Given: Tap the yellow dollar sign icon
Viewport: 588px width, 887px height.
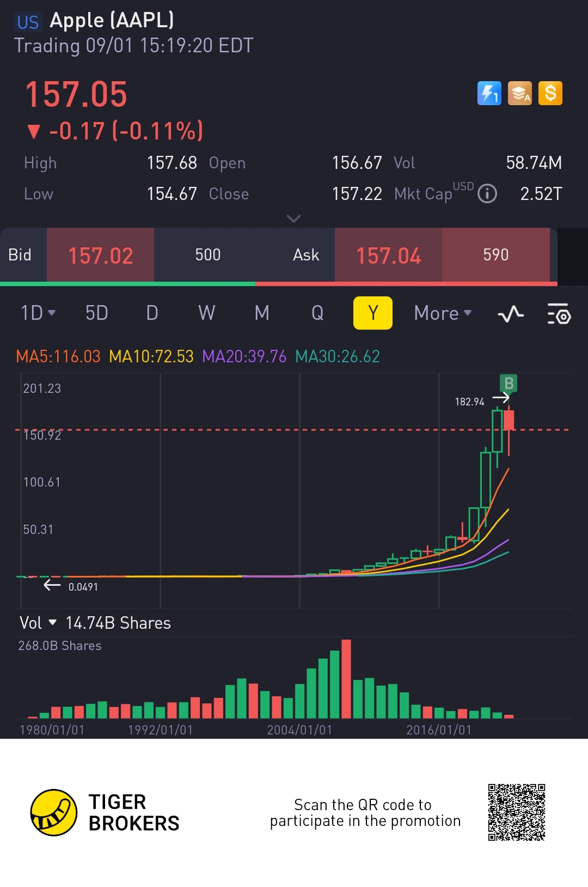Looking at the screenshot, I should (550, 93).
